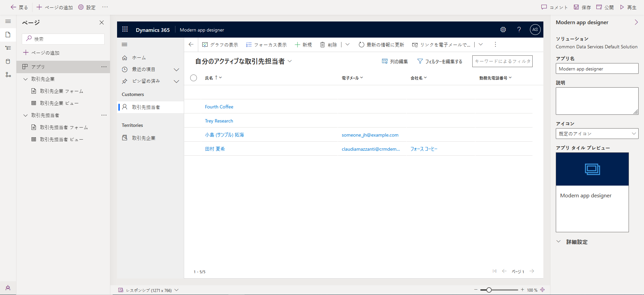Viewport: 644px width, 295px height.
Task: Click the 戻る back arrow
Action: coord(13,7)
